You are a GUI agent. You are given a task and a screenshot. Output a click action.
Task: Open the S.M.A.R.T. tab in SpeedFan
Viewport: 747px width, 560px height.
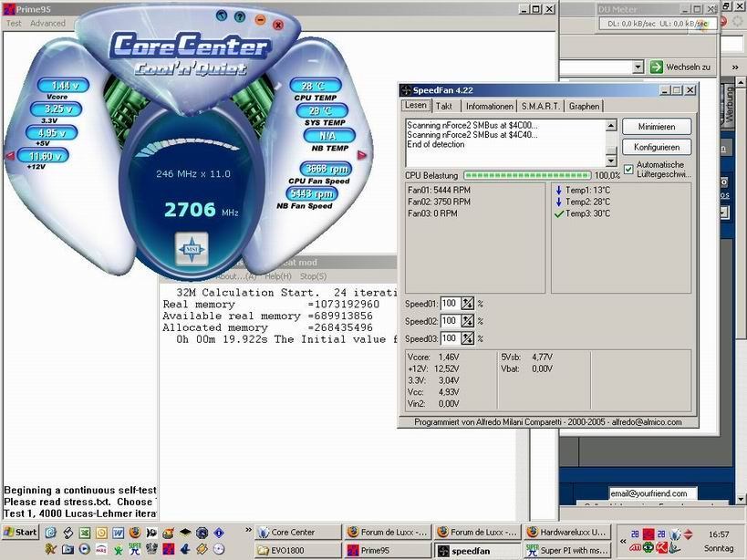pyautogui.click(x=541, y=106)
